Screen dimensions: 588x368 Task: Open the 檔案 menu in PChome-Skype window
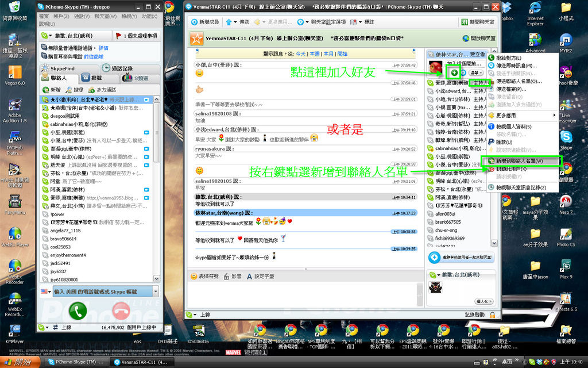click(44, 16)
